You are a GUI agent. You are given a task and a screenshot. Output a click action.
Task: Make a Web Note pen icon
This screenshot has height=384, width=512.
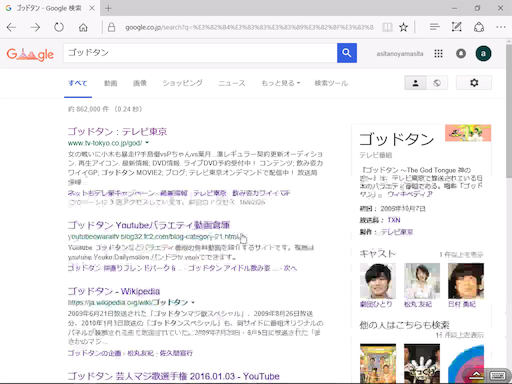456,27
